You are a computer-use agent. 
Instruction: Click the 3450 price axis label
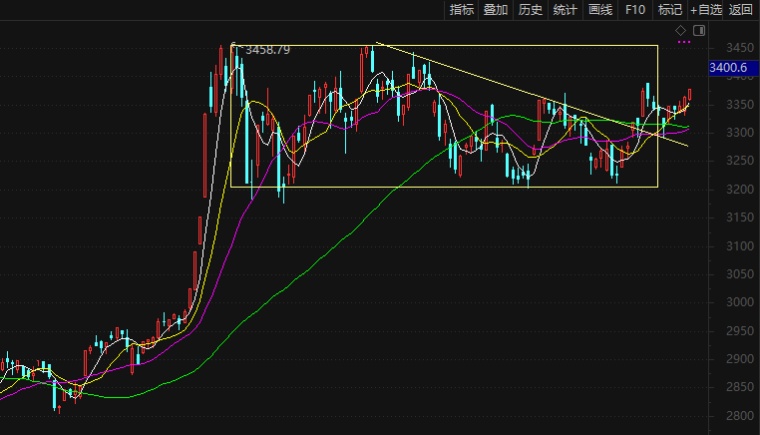pyautogui.click(x=740, y=48)
